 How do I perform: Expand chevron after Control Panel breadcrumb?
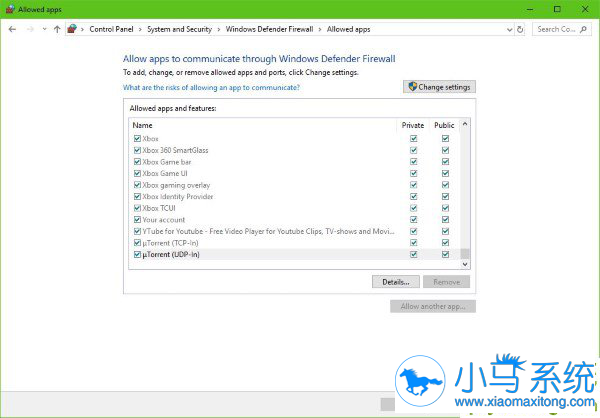(140, 29)
